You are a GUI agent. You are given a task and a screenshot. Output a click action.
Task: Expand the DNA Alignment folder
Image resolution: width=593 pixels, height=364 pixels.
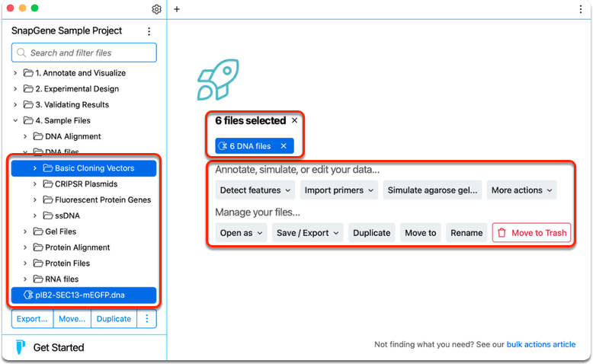25,136
